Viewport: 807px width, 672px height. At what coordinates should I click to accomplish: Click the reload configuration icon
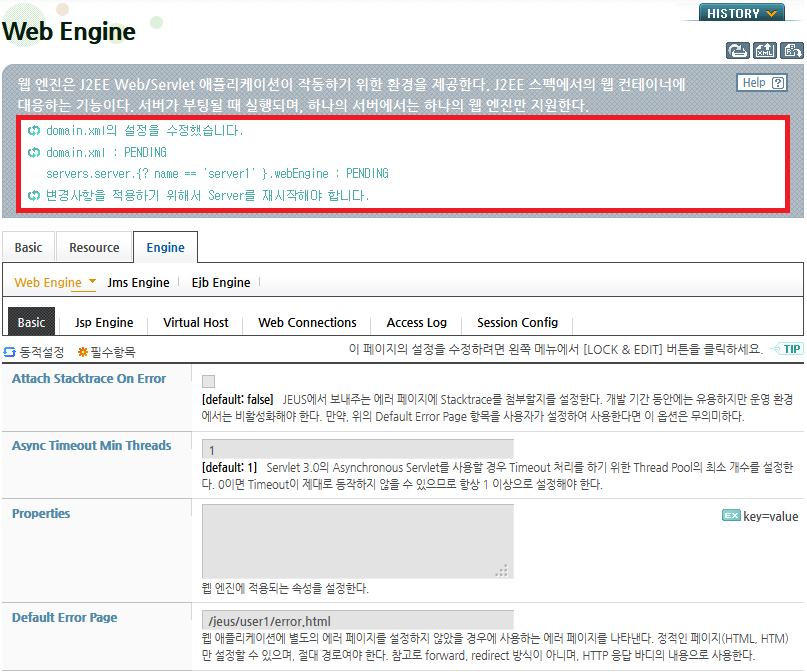pos(737,50)
